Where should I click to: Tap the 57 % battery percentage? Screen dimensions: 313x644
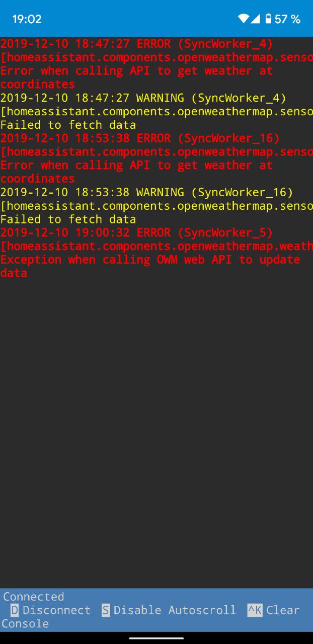287,19
